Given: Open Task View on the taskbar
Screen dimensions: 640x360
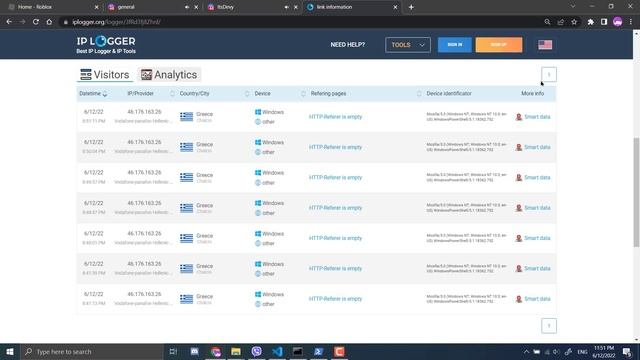Looking at the screenshot, I should (x=173, y=351).
